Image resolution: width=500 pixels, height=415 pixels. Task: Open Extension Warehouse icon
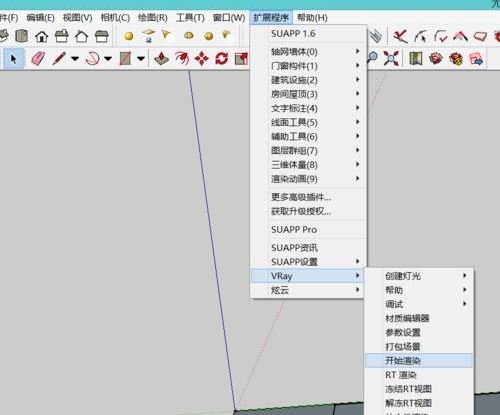(456, 59)
